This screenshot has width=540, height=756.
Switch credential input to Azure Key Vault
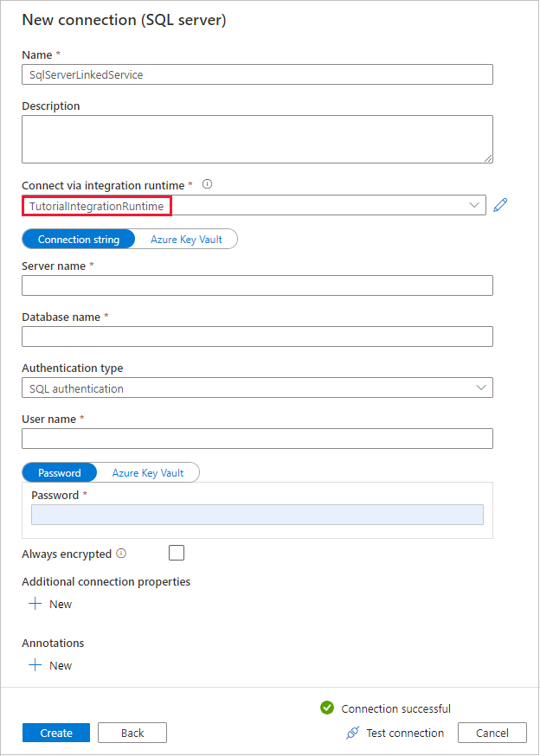(x=149, y=472)
